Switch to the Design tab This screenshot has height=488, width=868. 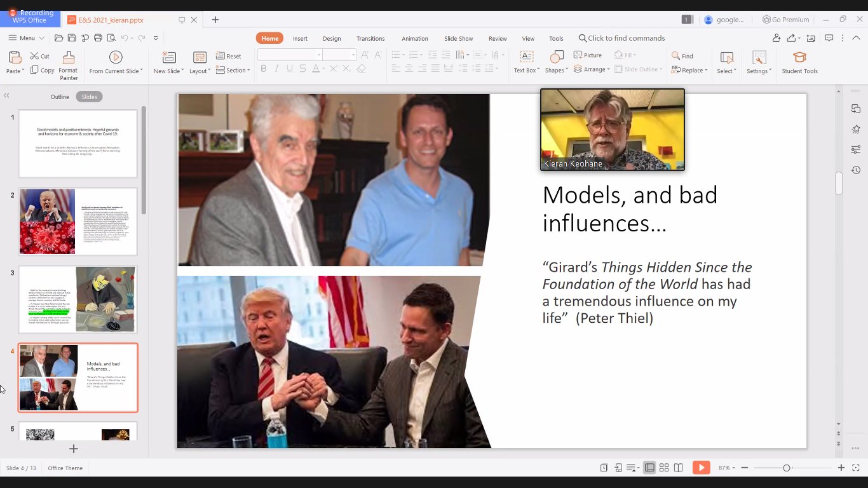point(332,39)
